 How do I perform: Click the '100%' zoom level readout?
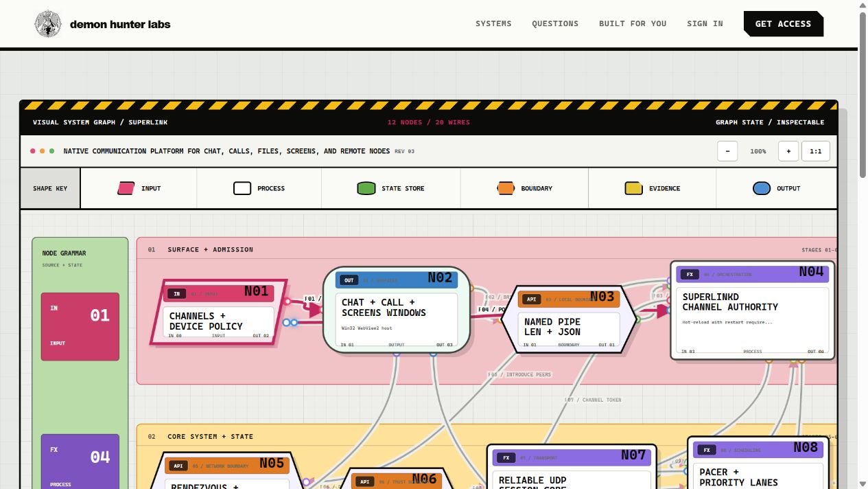tap(758, 151)
